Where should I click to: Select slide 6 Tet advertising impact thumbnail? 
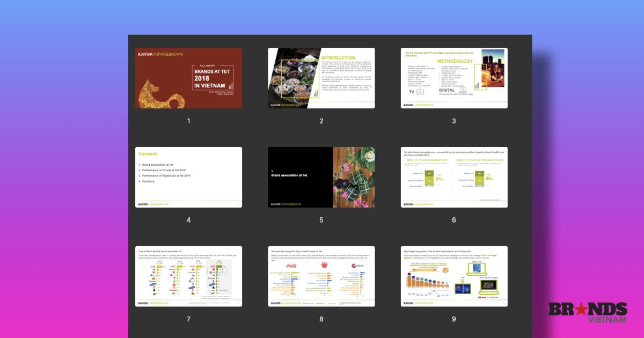454,177
